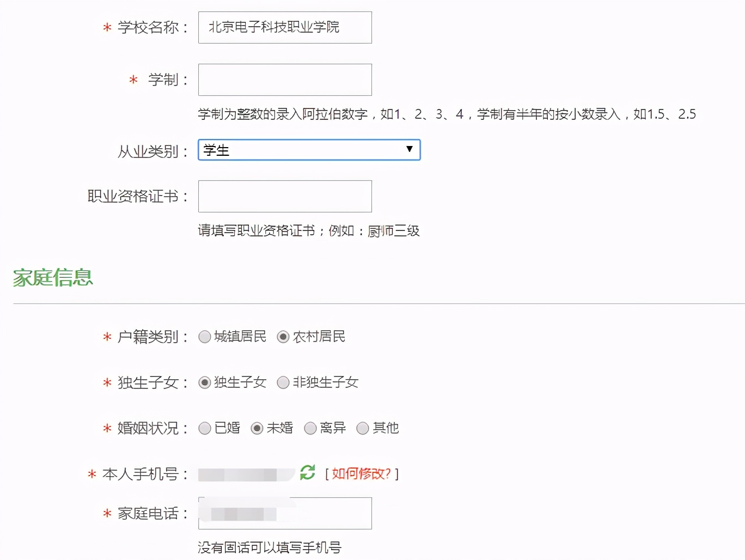745x560 pixels.
Task: Click the 职业资格证书 input field
Action: [284, 196]
